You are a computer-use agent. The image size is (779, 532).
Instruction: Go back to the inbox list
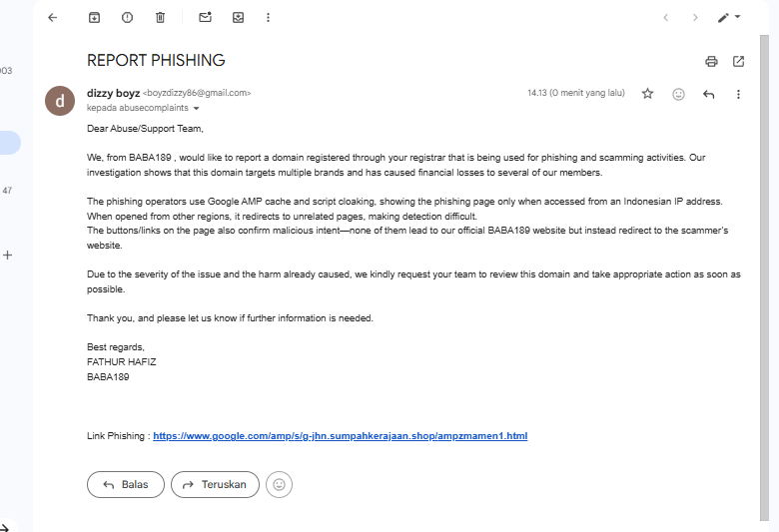(x=53, y=17)
